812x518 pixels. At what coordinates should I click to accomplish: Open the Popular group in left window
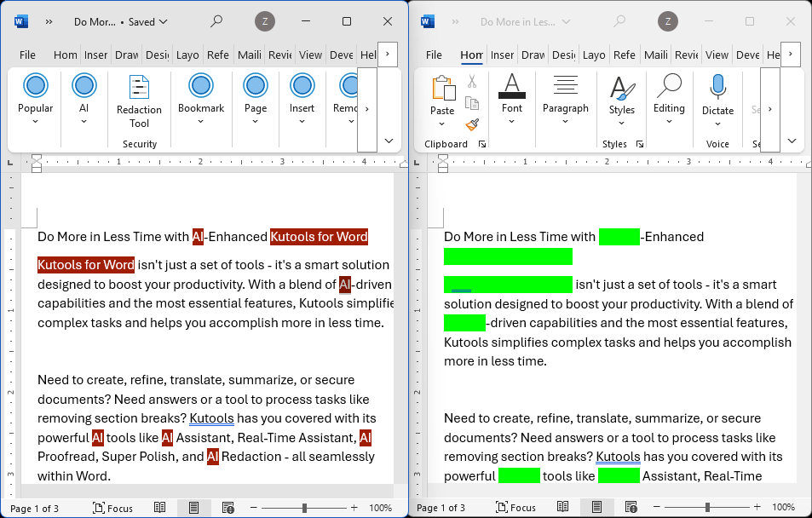[35, 100]
